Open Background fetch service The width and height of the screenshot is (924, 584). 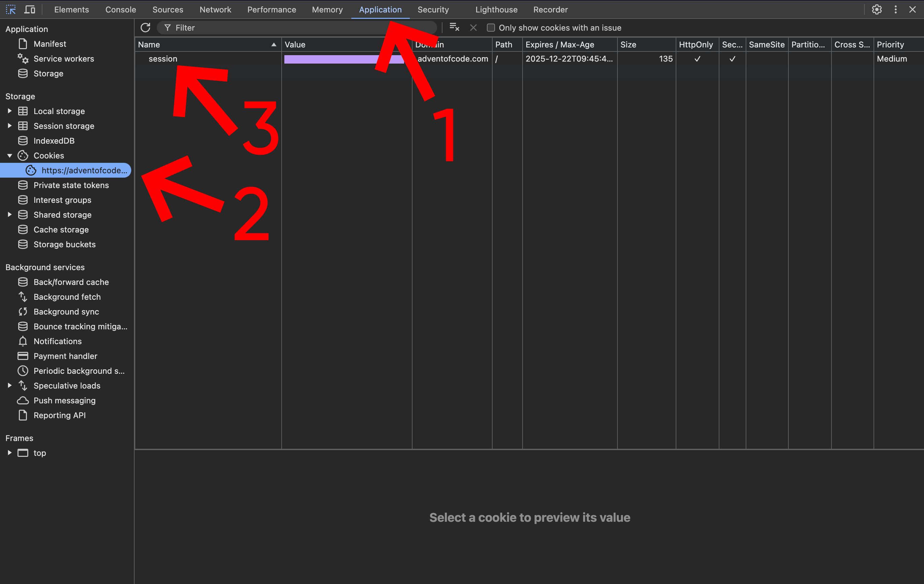tap(67, 297)
